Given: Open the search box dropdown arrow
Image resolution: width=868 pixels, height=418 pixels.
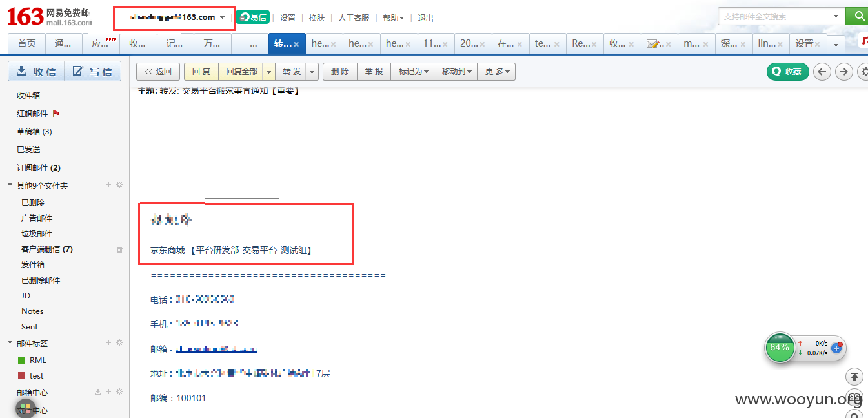Looking at the screenshot, I should click(x=836, y=16).
